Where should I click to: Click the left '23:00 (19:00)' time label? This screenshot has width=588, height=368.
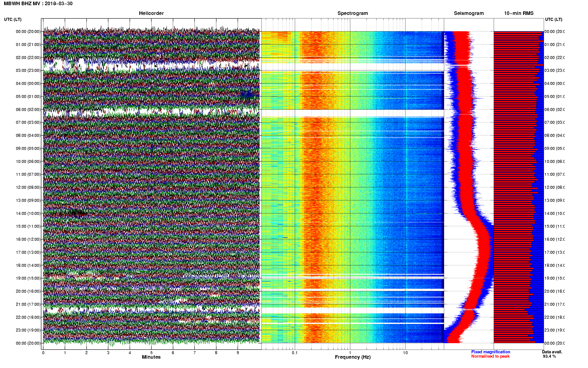tap(28, 330)
